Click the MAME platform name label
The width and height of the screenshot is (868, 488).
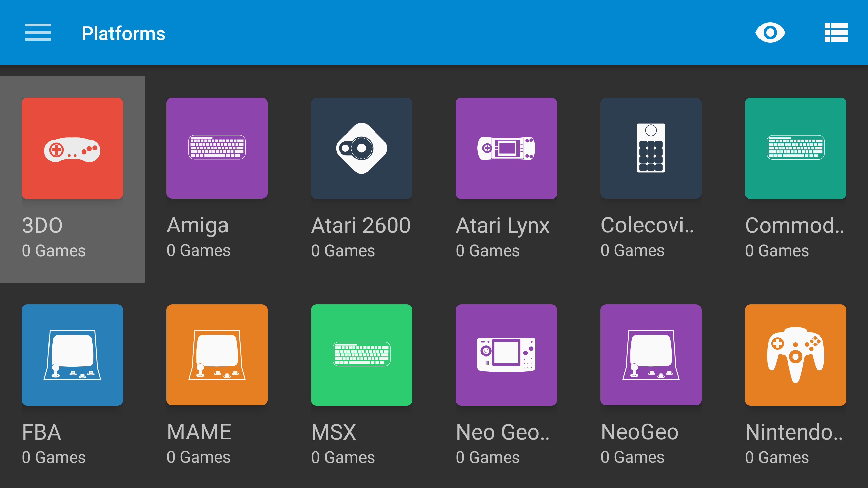199,432
